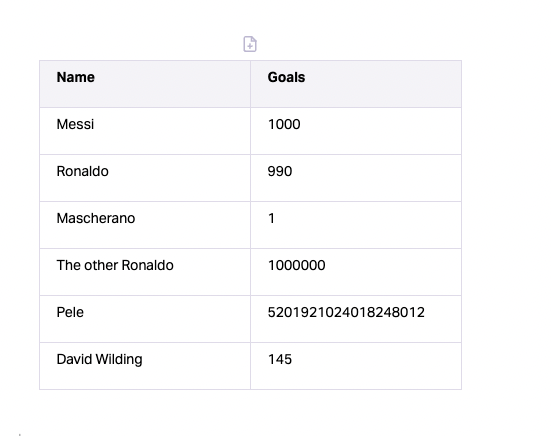
Task: Click the cell containing 1000
Action: [x=356, y=131]
